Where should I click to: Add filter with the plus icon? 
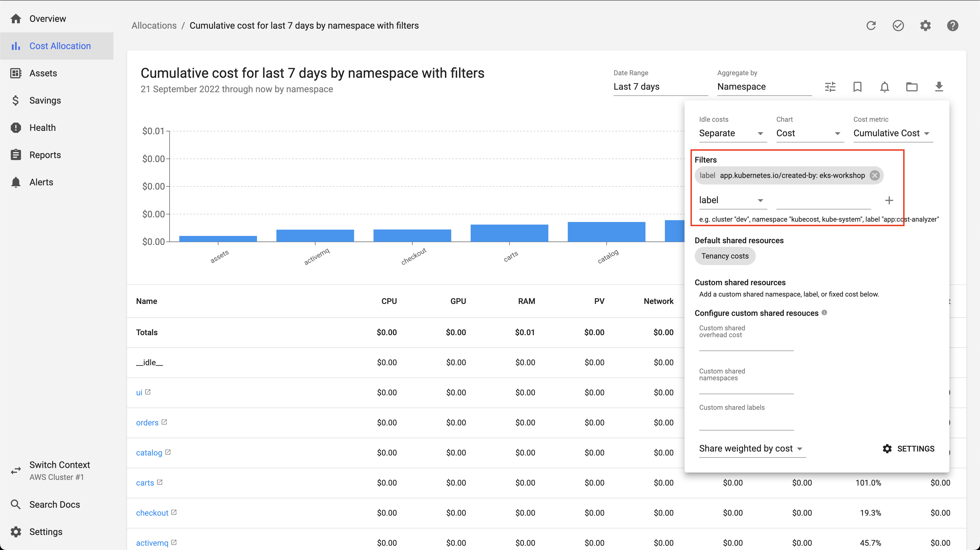point(889,200)
